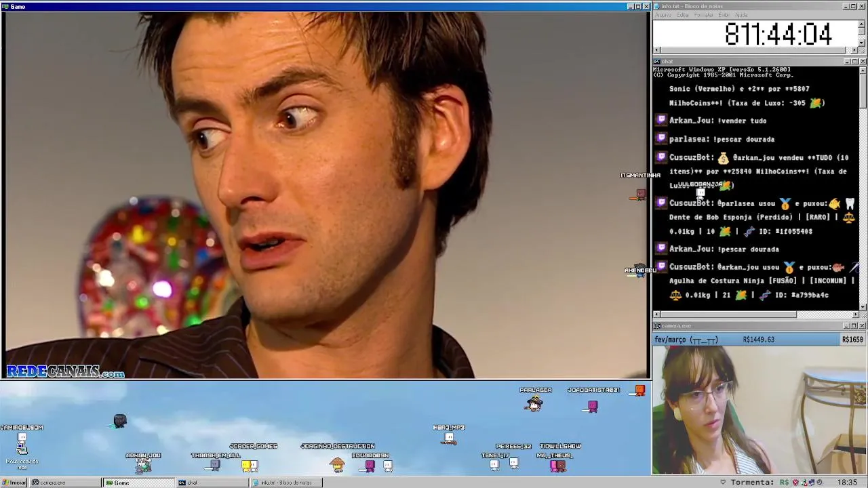Maximize the chat window
The width and height of the screenshot is (868, 488).
pyautogui.click(x=854, y=62)
